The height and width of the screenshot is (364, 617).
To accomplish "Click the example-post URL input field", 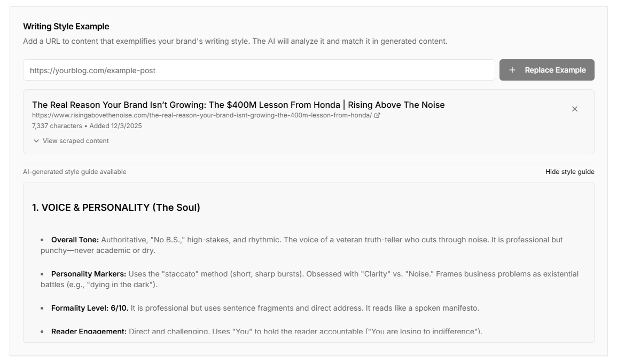I will point(259,70).
